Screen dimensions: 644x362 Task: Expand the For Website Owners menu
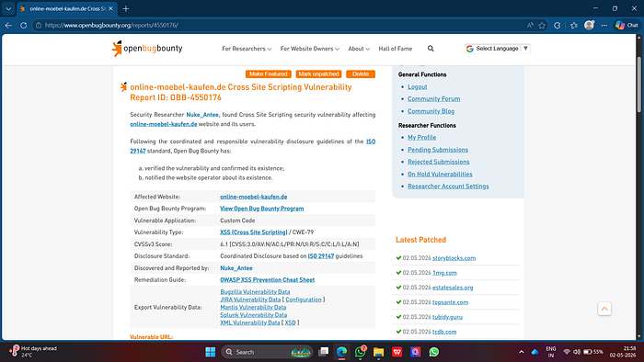pos(310,49)
